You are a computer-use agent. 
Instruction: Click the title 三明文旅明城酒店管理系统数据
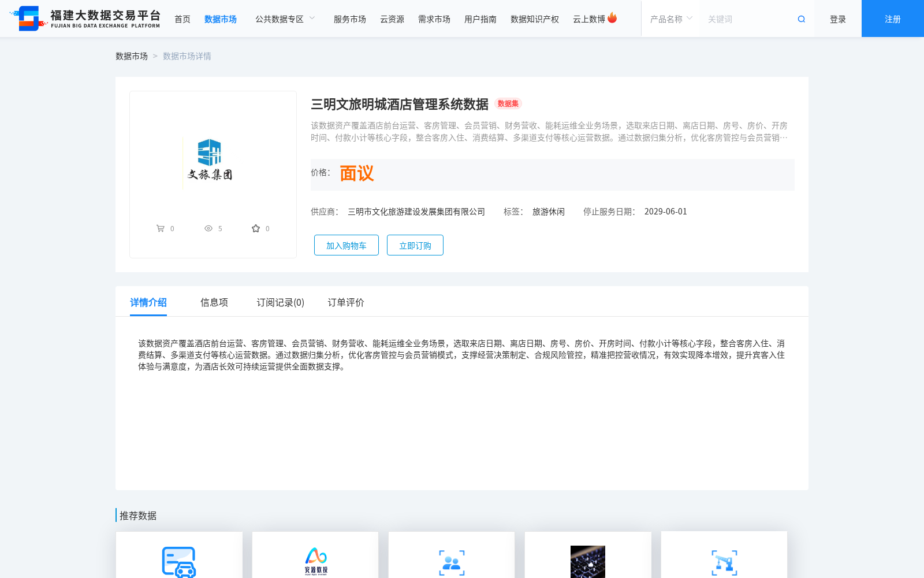[400, 104]
